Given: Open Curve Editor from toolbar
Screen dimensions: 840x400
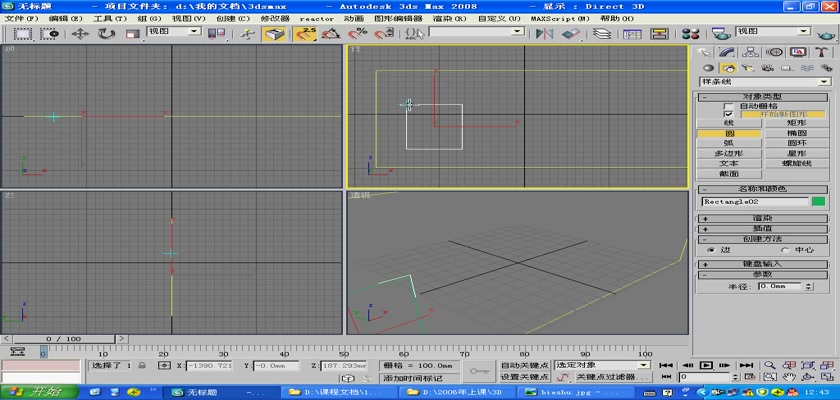Looking at the screenshot, I should pos(632,34).
